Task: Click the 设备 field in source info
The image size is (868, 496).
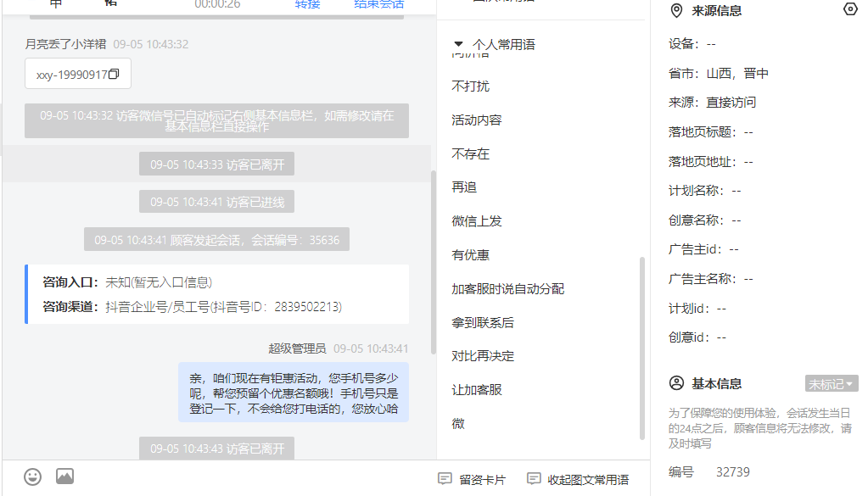Action: click(x=692, y=44)
